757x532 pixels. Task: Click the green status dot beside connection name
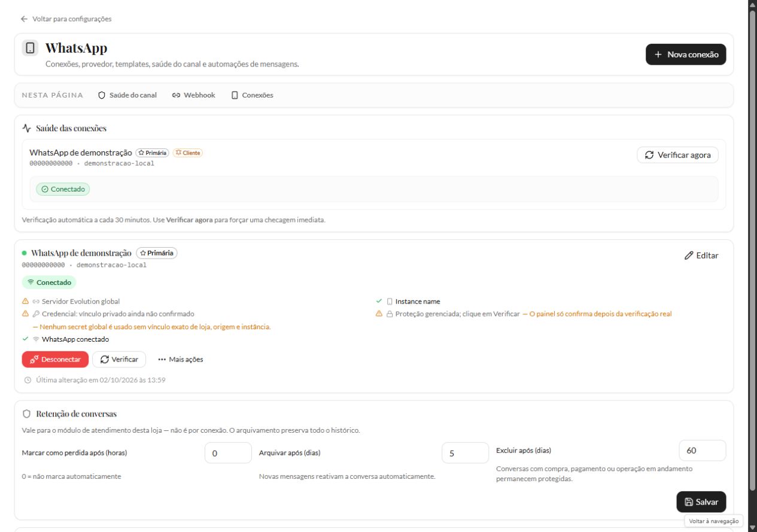(25, 253)
